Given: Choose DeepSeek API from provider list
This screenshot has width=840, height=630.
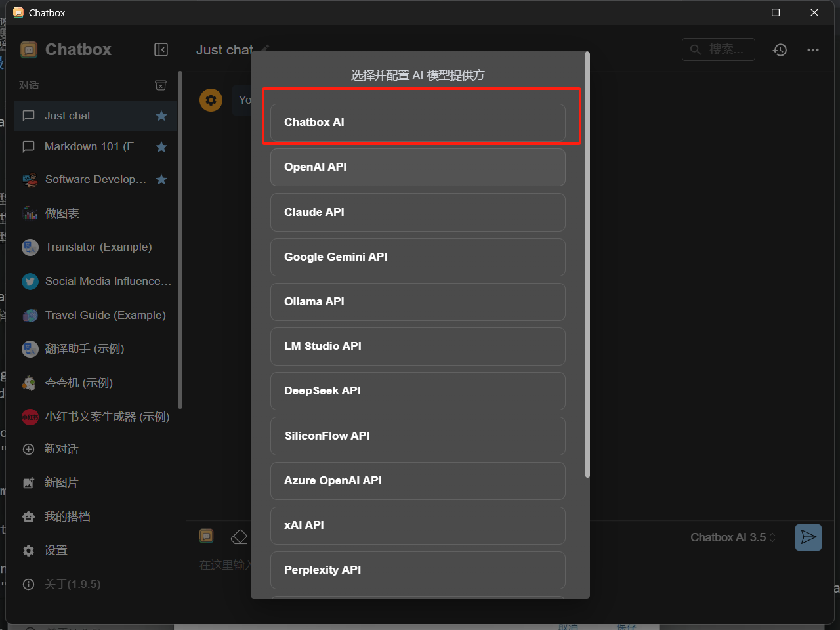Looking at the screenshot, I should (x=418, y=391).
